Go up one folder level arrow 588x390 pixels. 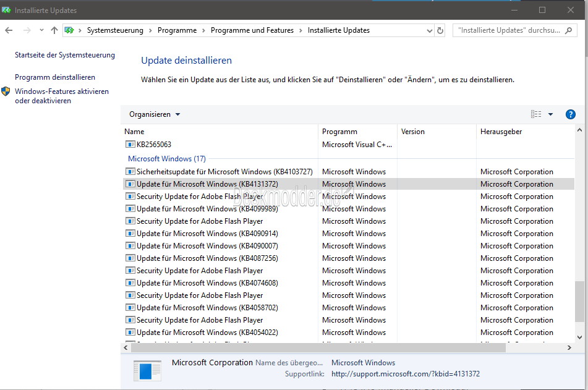tap(54, 30)
